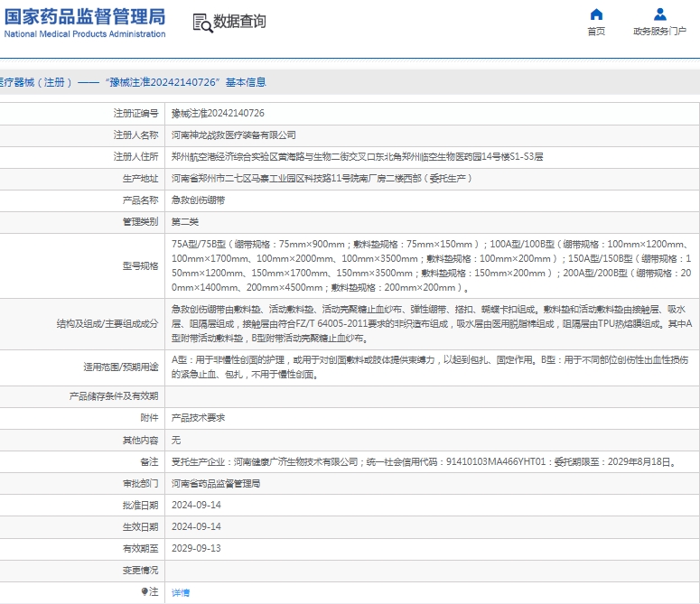700x604 pixels.
Task: Click the home icon above 首页
Action: 596,14
